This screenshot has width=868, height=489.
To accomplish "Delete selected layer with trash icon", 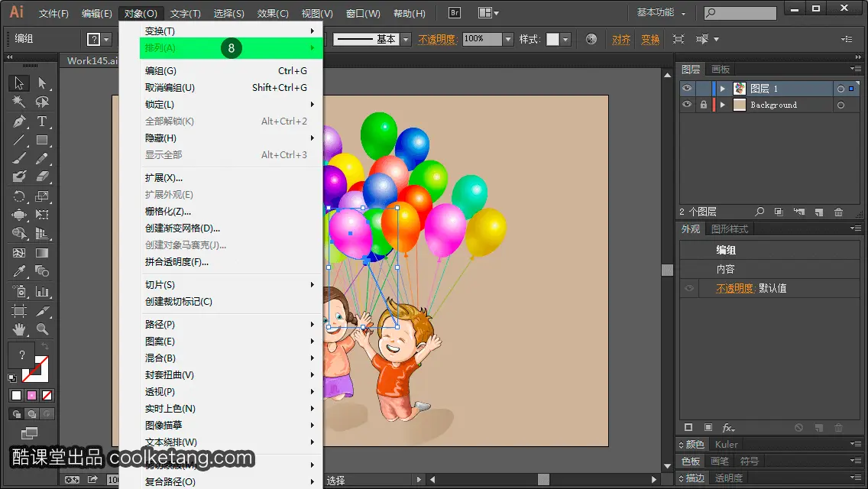I will tap(839, 212).
